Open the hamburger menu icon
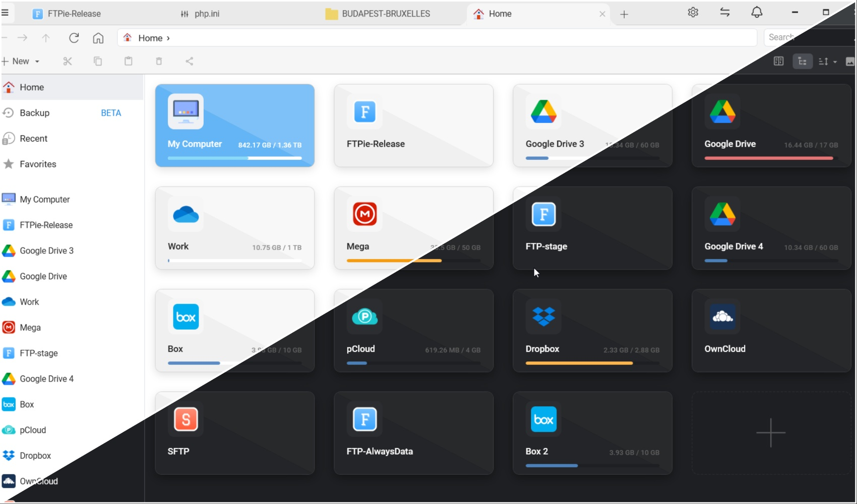 [5, 13]
